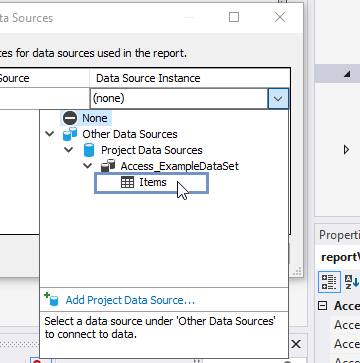The height and width of the screenshot is (363, 360).
Task: Click the dialog resize grip corner
Action: (297, 271)
